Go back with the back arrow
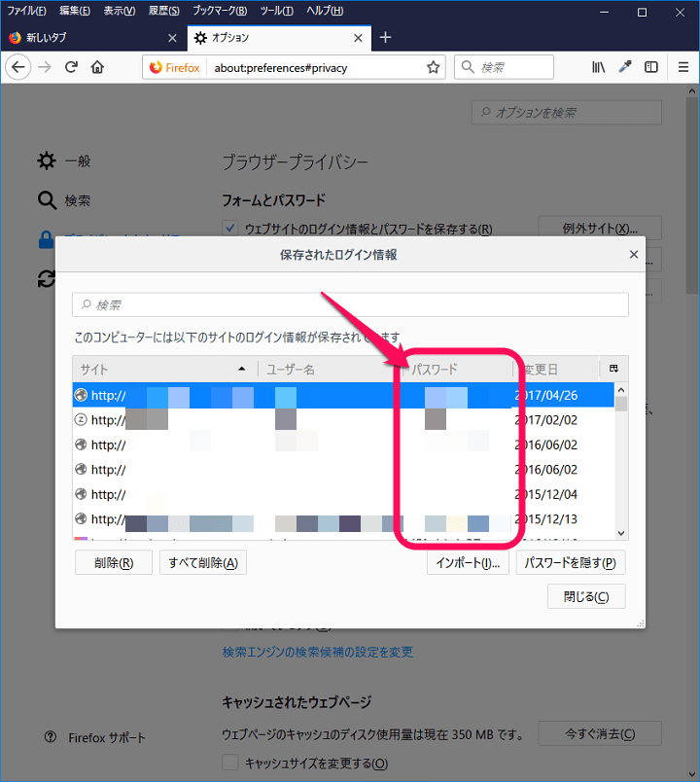 18,67
